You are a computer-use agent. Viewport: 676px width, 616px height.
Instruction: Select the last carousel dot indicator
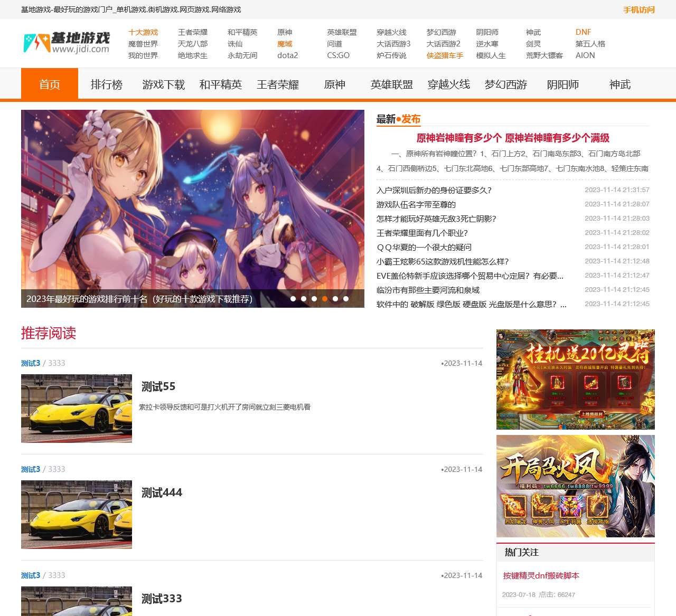(346, 299)
